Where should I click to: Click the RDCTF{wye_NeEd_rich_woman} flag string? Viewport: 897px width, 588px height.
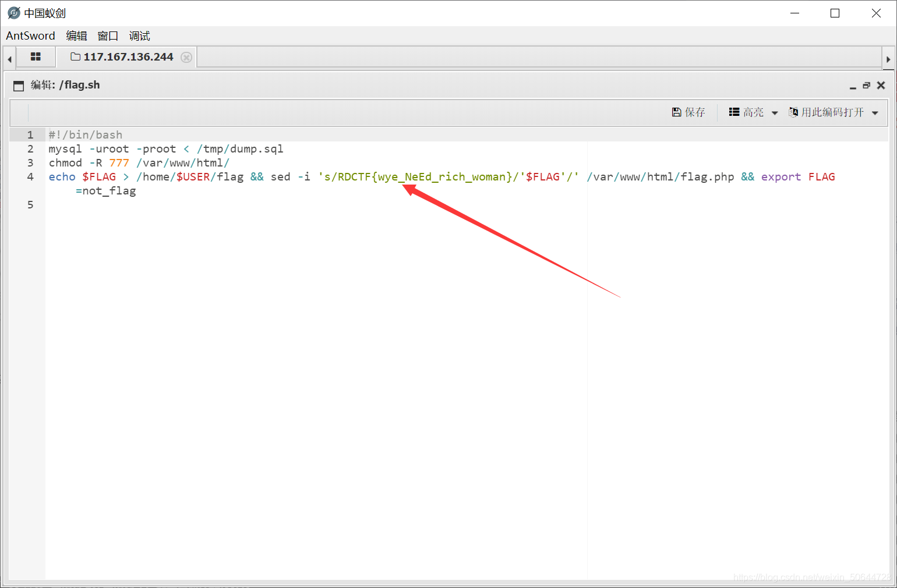(425, 176)
